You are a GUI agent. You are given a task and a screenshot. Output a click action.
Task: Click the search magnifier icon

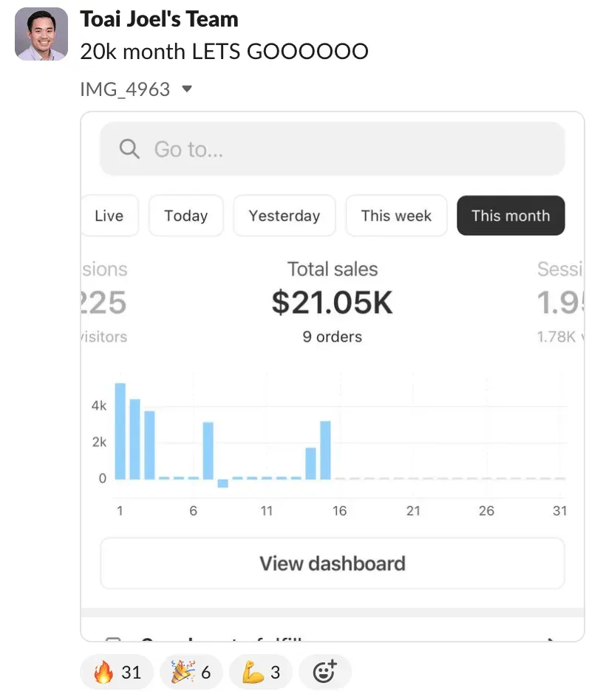pyautogui.click(x=129, y=148)
